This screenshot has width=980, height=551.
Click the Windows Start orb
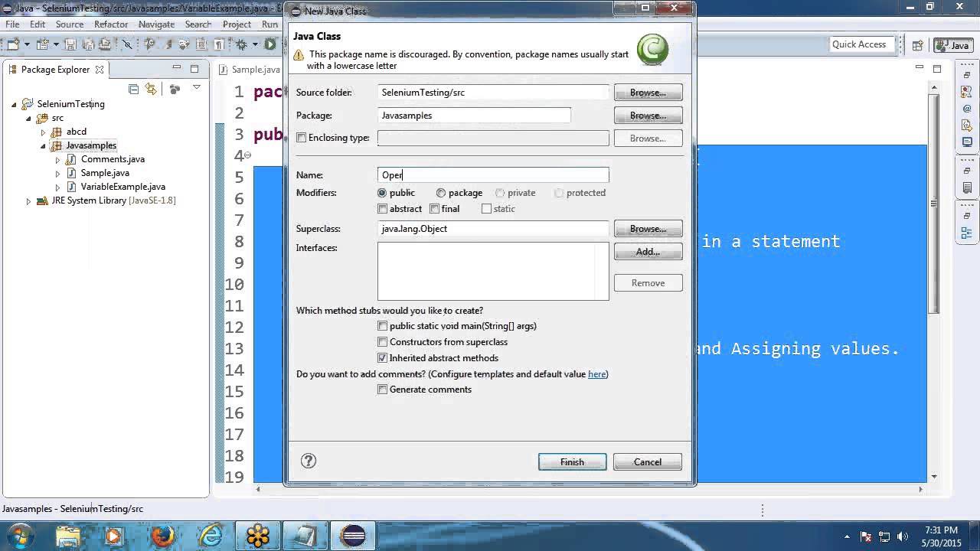click(20, 535)
